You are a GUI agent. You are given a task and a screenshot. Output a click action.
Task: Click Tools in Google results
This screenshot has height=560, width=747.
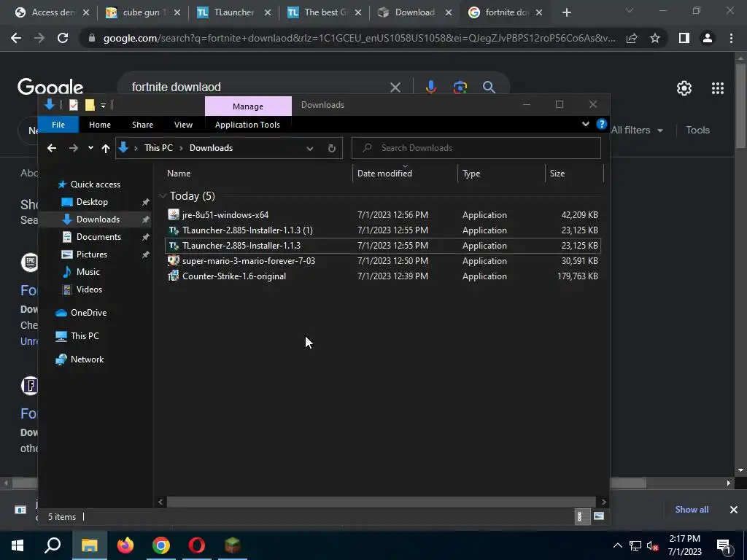tap(697, 130)
